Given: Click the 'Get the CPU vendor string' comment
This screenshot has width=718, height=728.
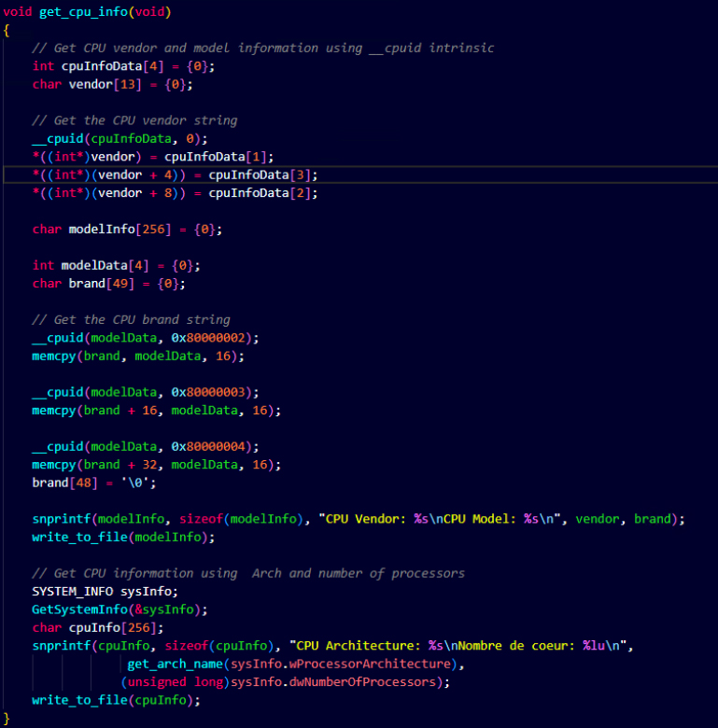Looking at the screenshot, I should coord(134,120).
